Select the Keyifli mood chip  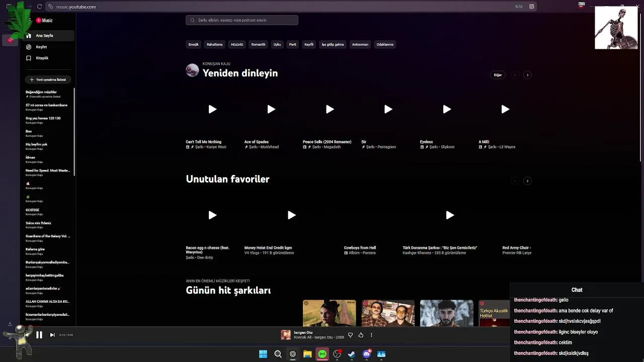[309, 44]
